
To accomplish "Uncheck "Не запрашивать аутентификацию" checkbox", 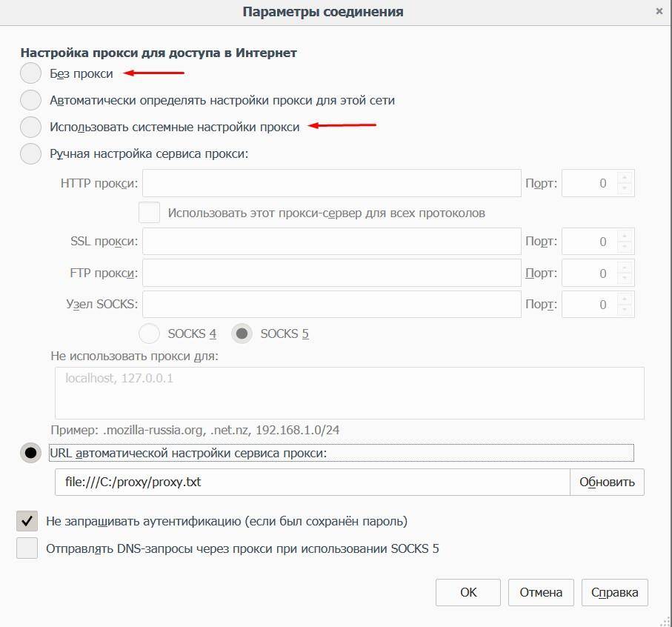I will (x=27, y=521).
